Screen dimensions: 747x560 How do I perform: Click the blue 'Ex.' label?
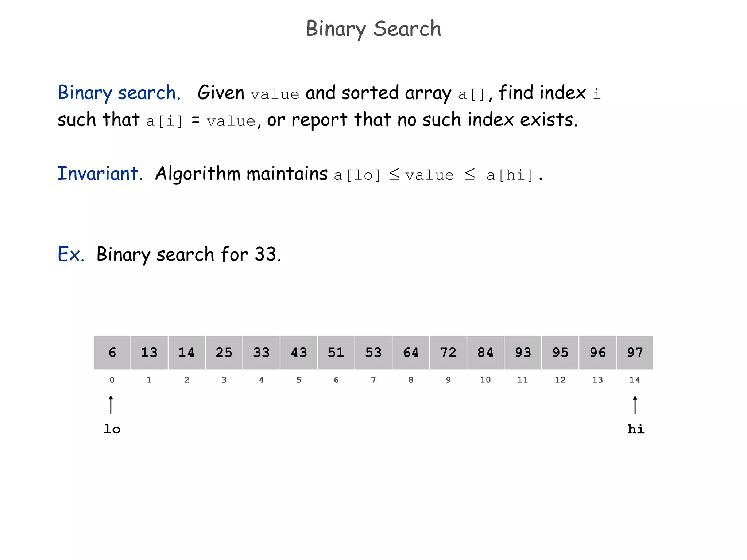click(x=71, y=254)
